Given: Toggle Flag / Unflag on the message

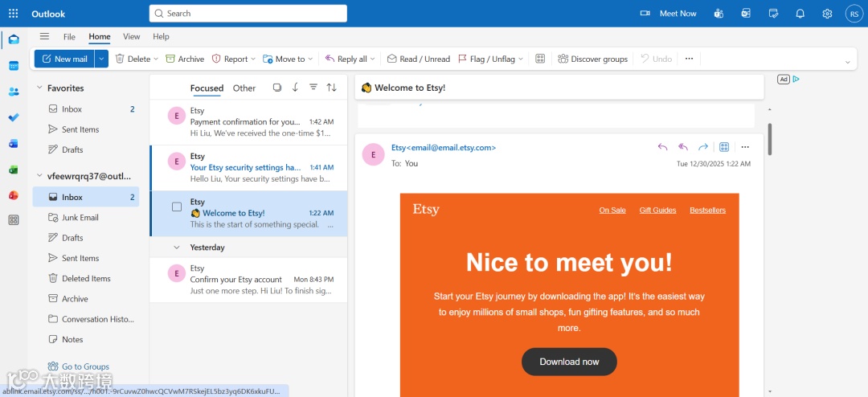Looking at the screenshot, I should 486,59.
